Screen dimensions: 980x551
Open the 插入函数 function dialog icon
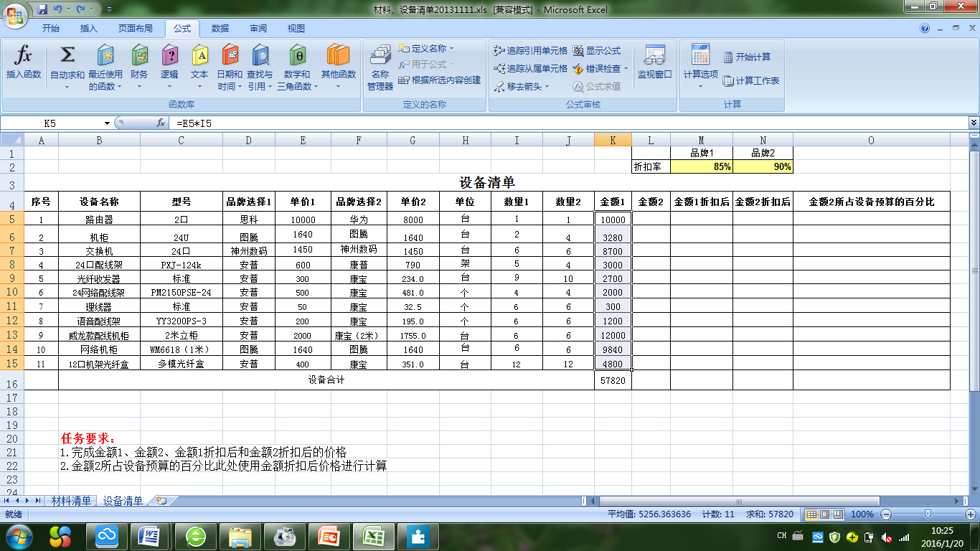tap(24, 55)
